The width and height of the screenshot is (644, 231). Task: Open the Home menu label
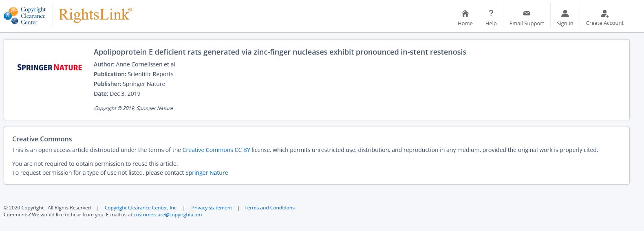point(465,23)
